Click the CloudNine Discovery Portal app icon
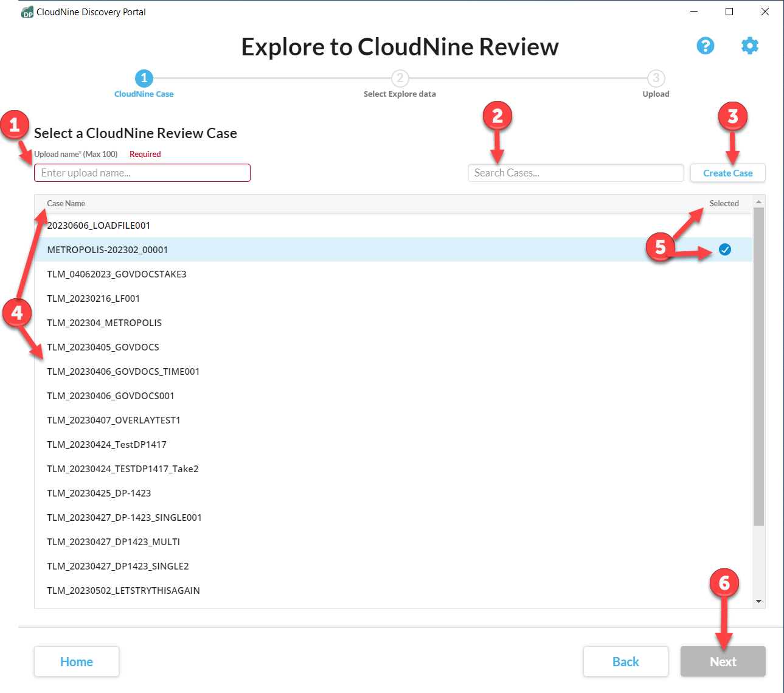 coord(27,12)
